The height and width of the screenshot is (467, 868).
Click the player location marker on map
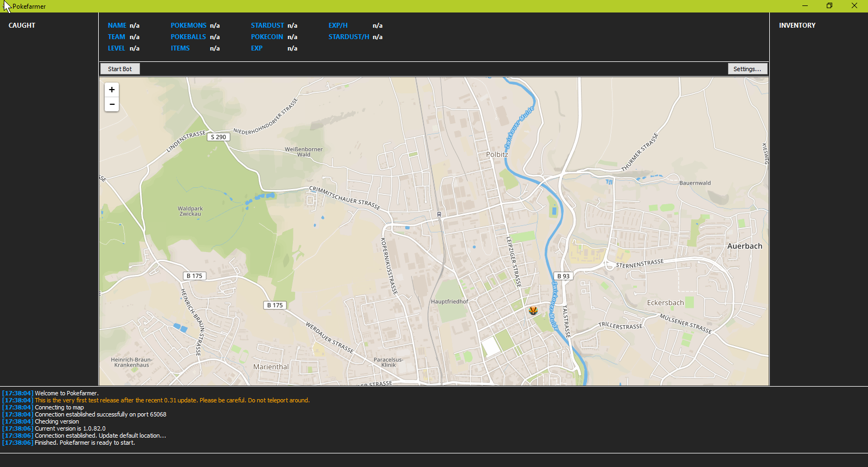coord(533,311)
